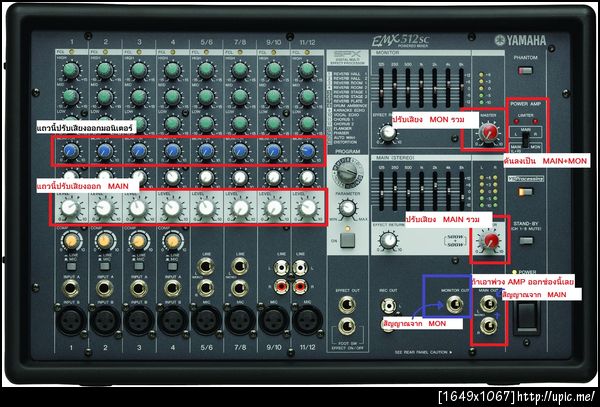Click the MAIN section MASTER red knob
The height and width of the screenshot is (407, 600).
tap(491, 241)
